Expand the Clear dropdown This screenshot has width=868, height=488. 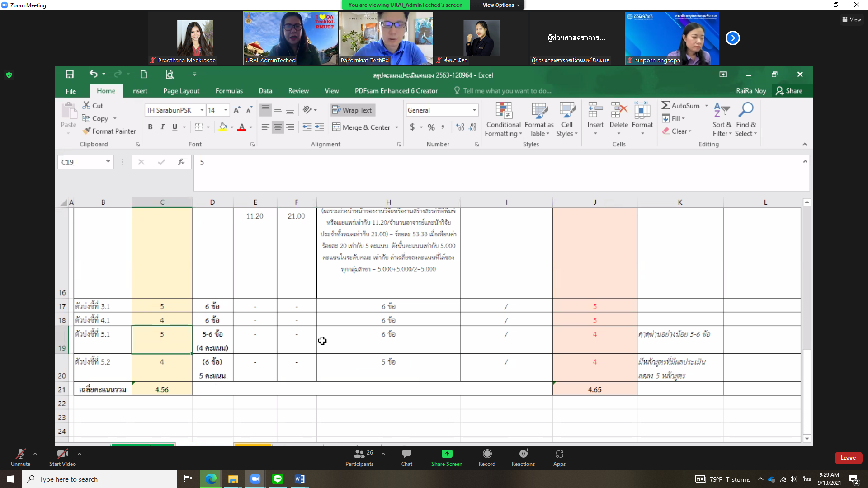coord(689,131)
